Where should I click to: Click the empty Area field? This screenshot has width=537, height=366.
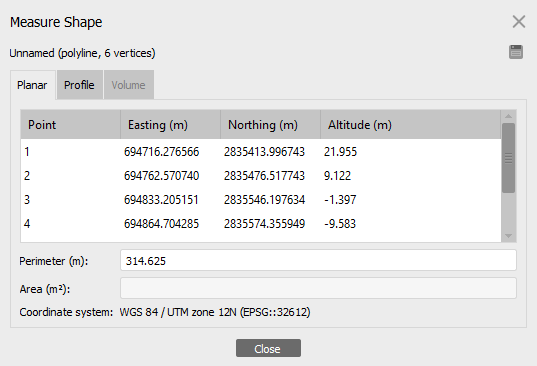click(x=318, y=288)
